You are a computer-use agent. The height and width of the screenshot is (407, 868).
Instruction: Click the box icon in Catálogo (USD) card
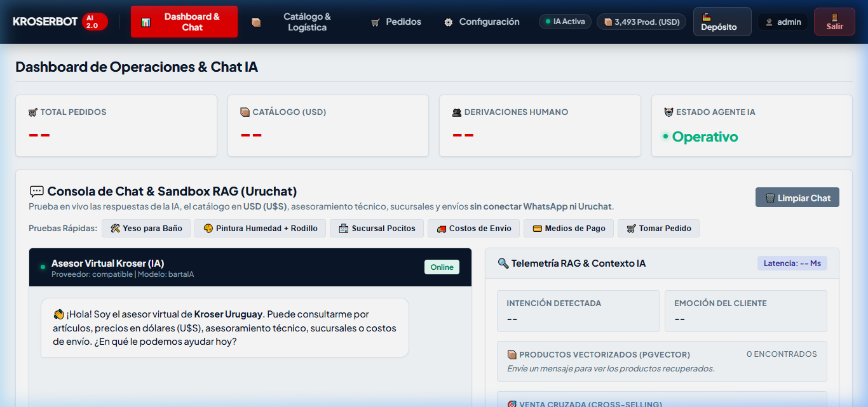point(245,112)
